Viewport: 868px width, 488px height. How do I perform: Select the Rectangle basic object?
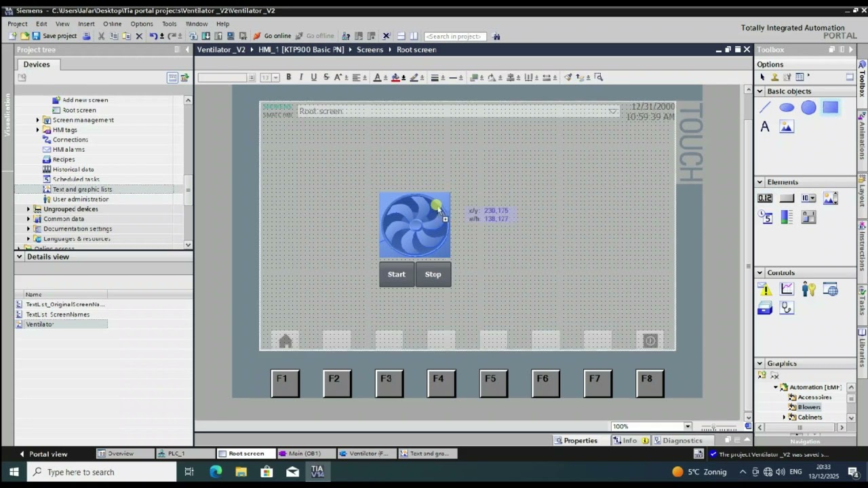tap(830, 108)
